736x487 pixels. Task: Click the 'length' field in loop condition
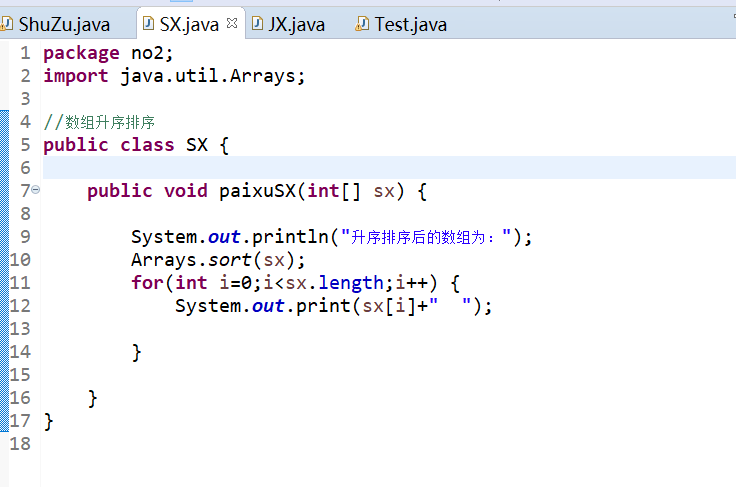click(x=351, y=283)
